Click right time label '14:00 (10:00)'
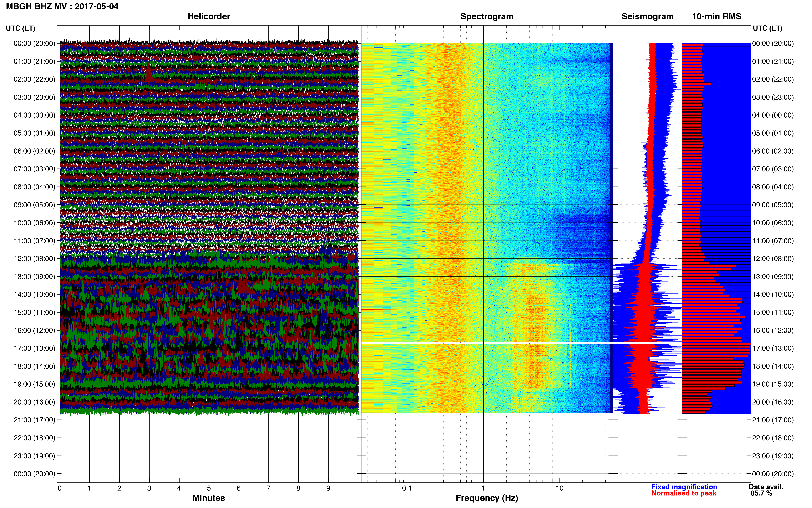Viewport: 812px width, 508px height. tap(773, 295)
